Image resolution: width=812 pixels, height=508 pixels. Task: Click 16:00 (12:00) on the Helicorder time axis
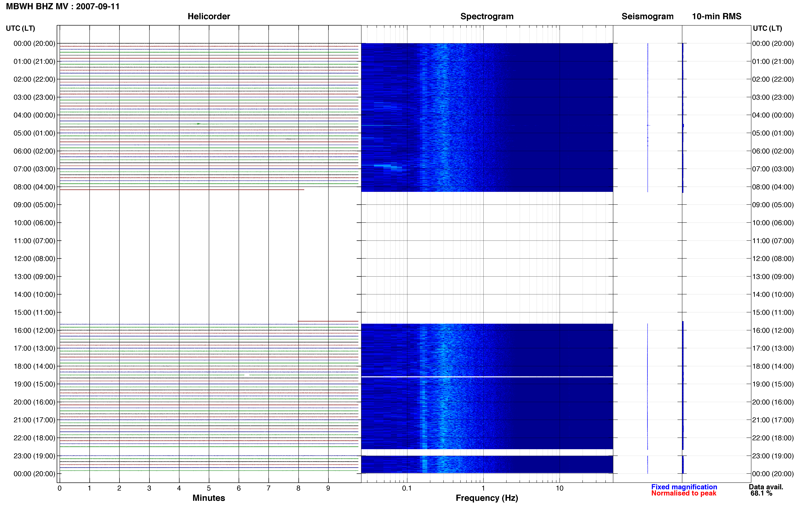(34, 330)
